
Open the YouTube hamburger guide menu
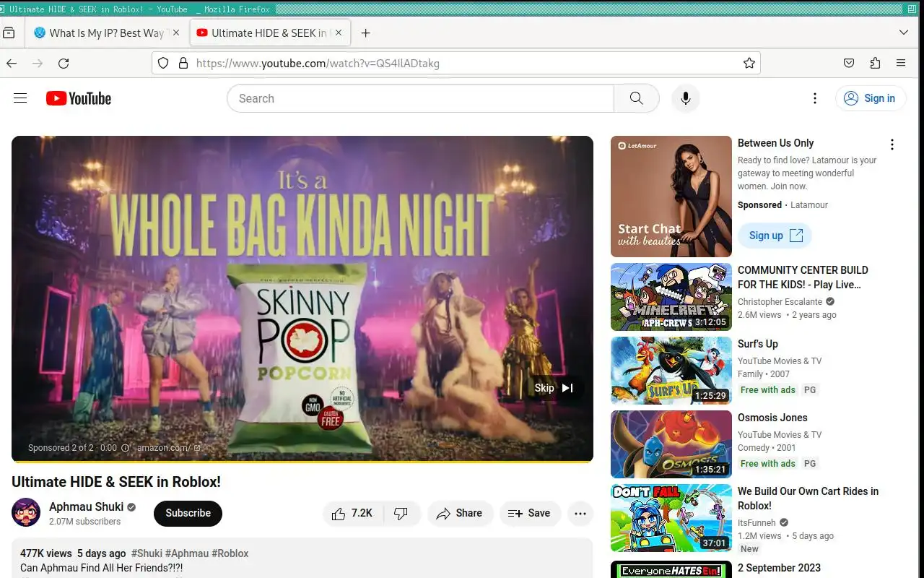click(x=20, y=98)
